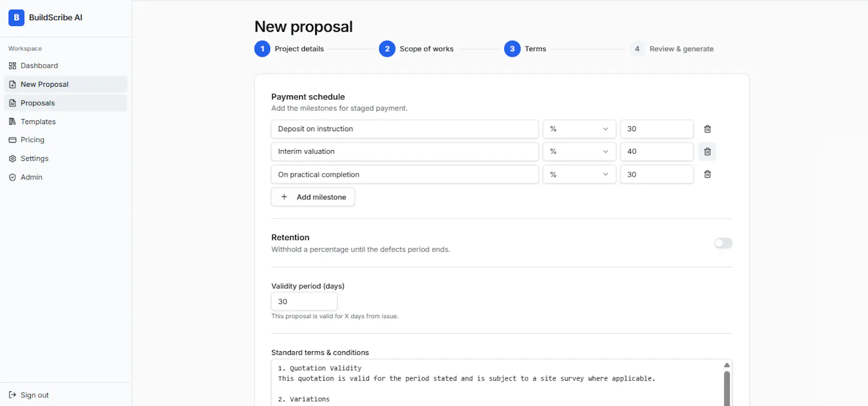Click the step 3 circle icon
This screenshot has height=406, width=868.
coord(512,49)
